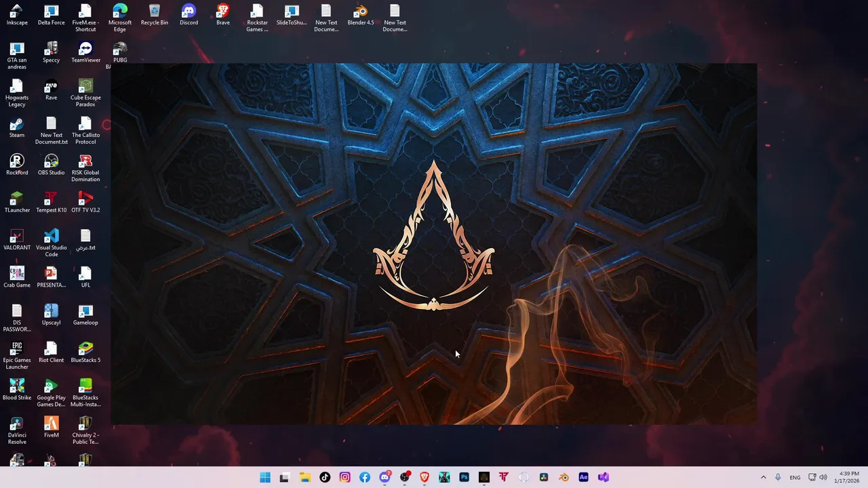Select the OBS Studio desktop shortcut
868x488 pixels.
(51, 165)
